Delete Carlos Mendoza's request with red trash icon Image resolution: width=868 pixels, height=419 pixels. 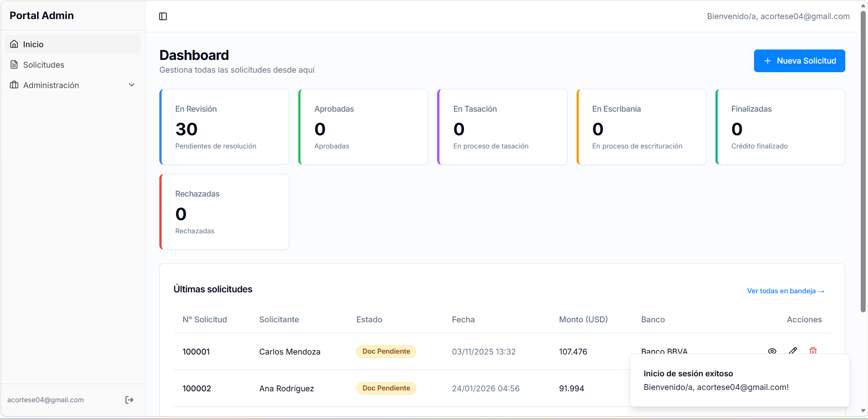tap(813, 351)
